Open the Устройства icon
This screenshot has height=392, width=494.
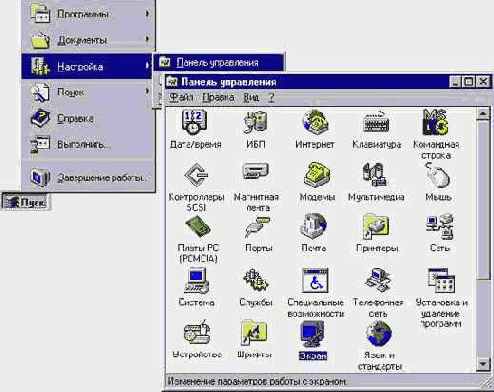197,333
